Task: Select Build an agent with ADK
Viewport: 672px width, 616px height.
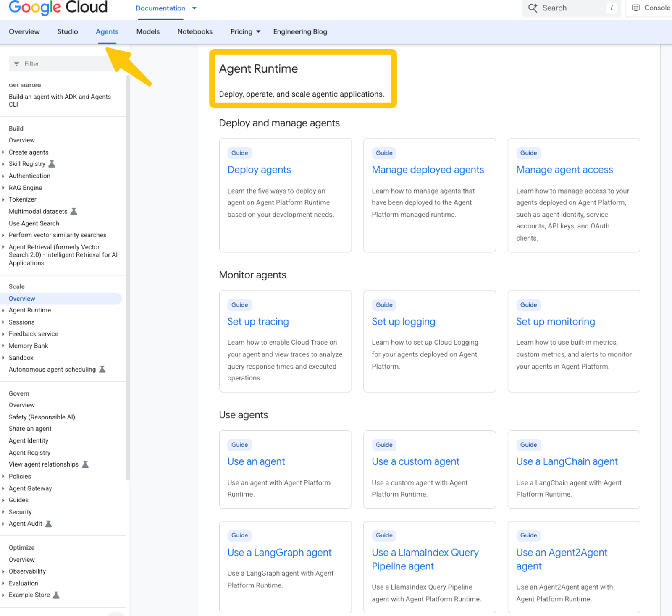Action: coord(60,100)
